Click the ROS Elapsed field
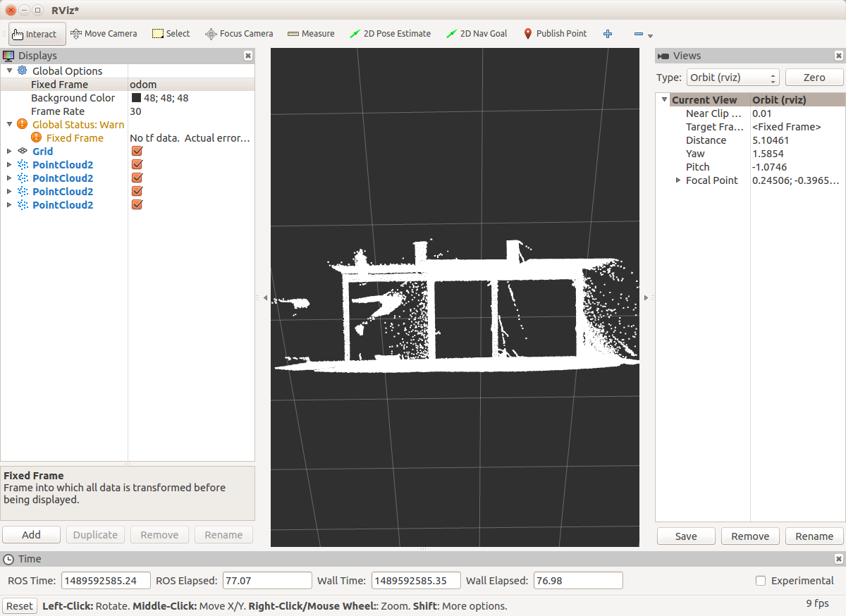846x616 pixels. 267,581
